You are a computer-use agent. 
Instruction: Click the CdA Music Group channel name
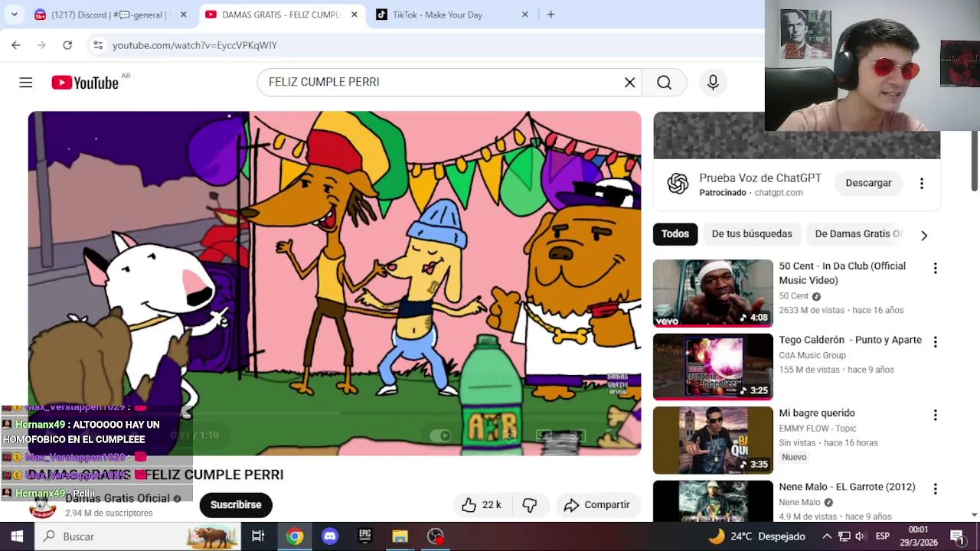tap(812, 355)
